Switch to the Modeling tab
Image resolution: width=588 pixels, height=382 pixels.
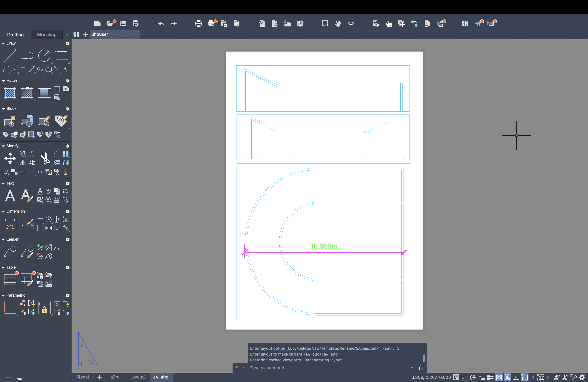[47, 35]
